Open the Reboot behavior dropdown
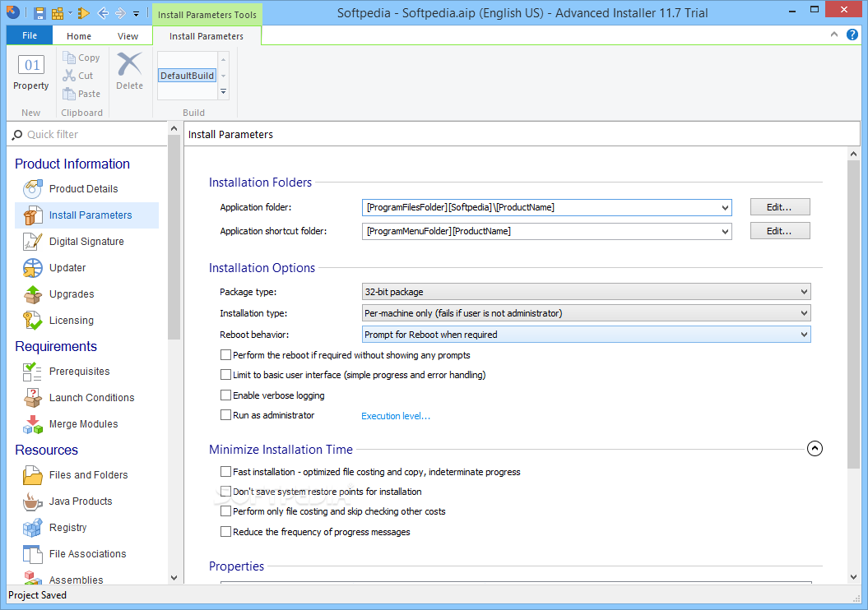 (586, 335)
